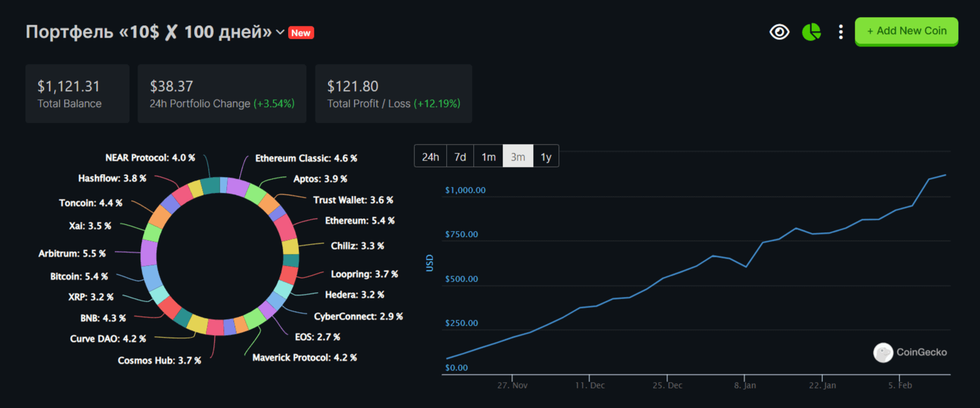980x408 pixels.
Task: Click the Ethereum: 5.4 % label
Action: (360, 220)
